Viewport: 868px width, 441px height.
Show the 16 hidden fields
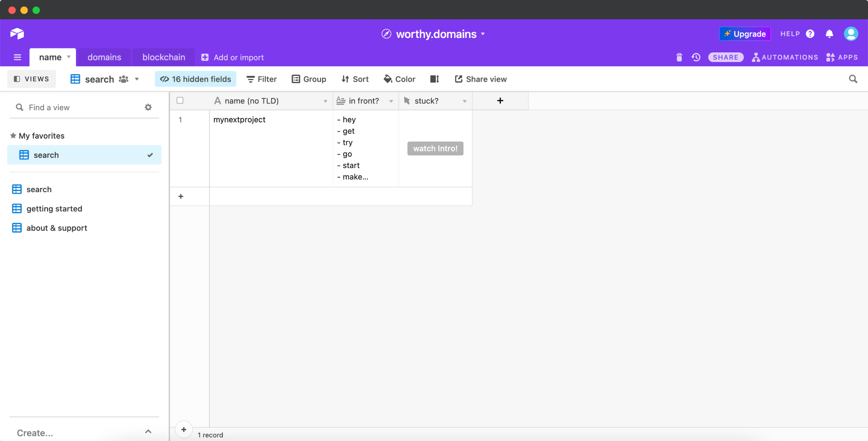pyautogui.click(x=196, y=79)
